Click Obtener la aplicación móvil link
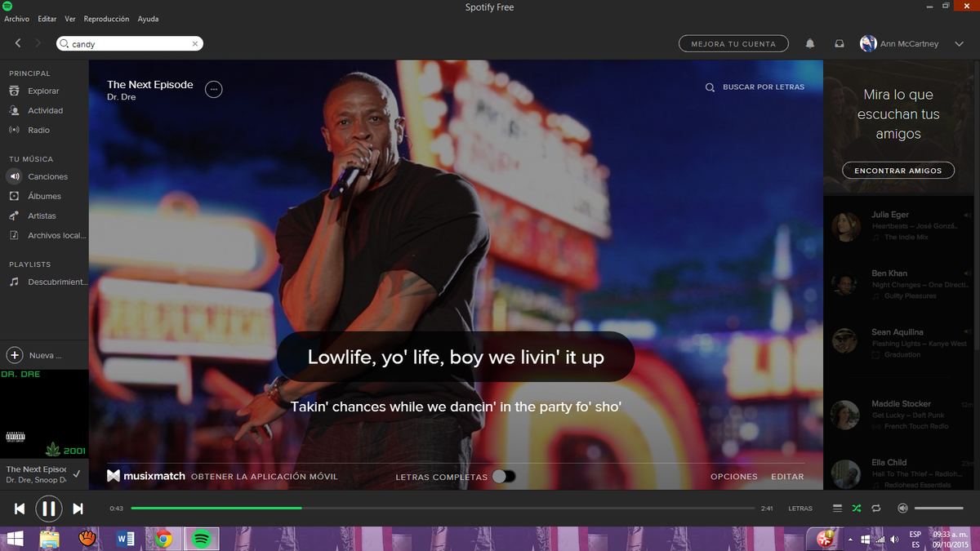 (x=264, y=477)
